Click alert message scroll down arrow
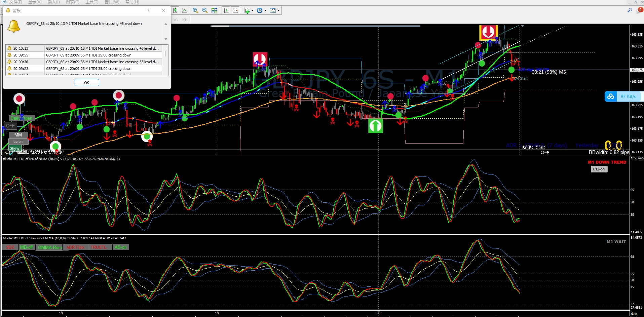644x317 pixels. click(166, 39)
